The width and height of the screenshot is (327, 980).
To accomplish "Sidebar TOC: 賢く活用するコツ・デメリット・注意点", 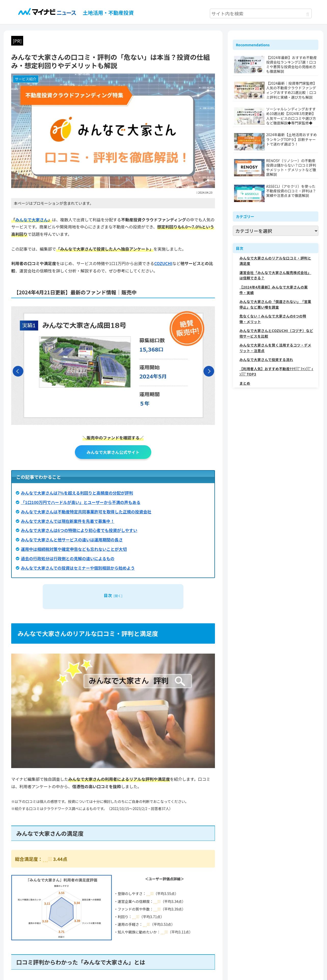I will 275,348.
